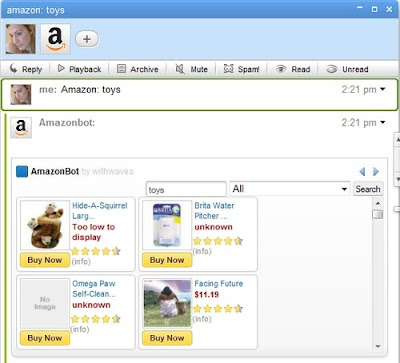The height and width of the screenshot is (363, 400).
Task: Go to the previous results page arrow
Action: point(362,172)
